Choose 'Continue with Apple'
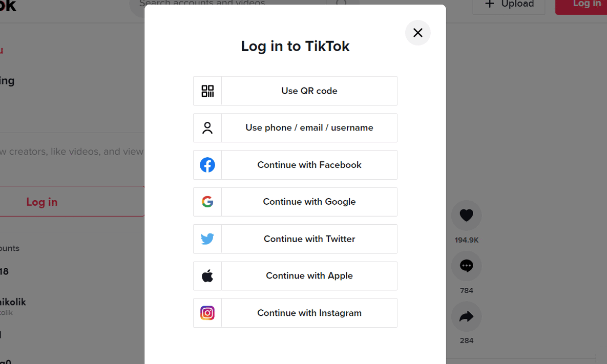607x364 pixels. click(x=309, y=275)
